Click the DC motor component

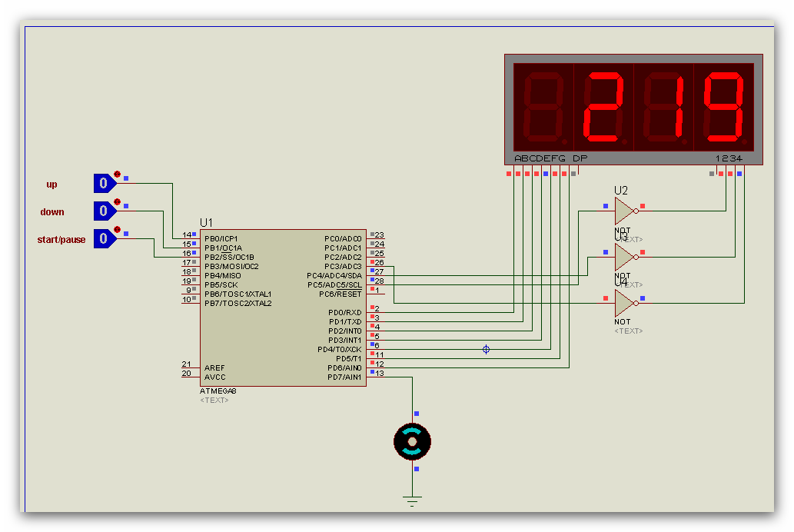click(x=412, y=441)
